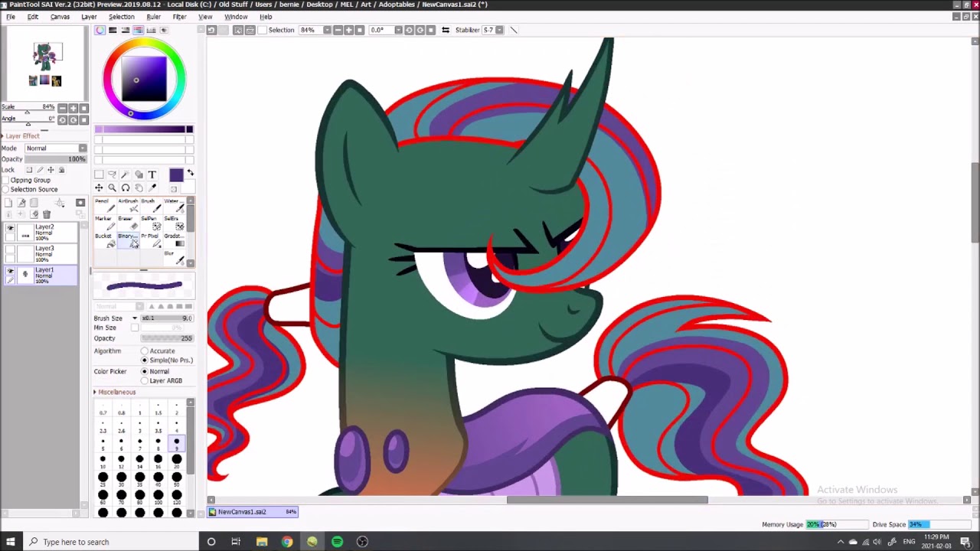Select the rectangular Selection tool
The height and width of the screenshot is (551, 980).
[99, 174]
